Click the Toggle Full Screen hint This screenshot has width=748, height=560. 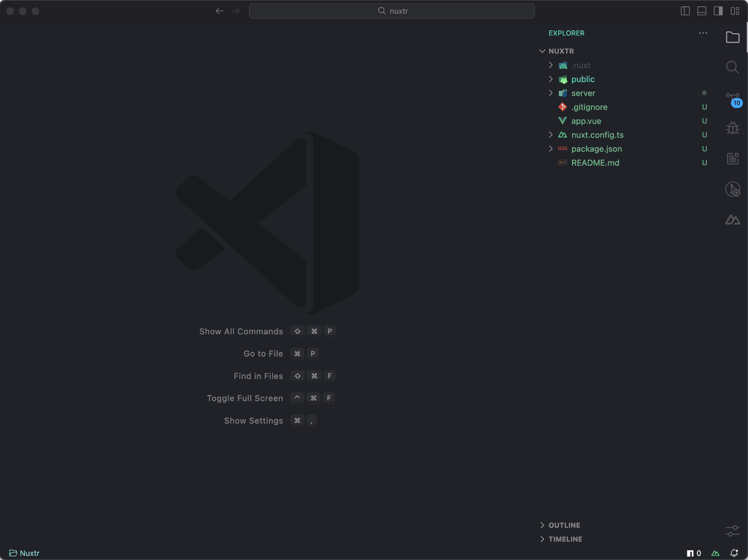point(245,398)
